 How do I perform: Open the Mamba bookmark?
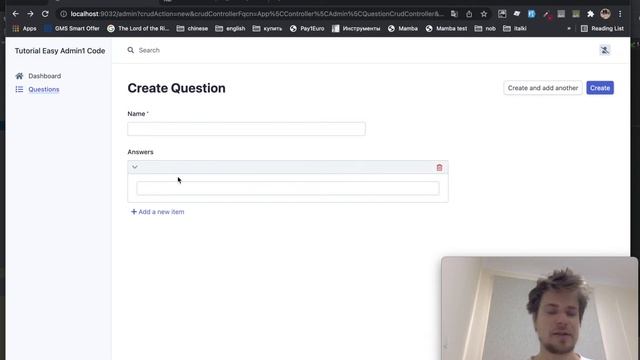(403, 29)
